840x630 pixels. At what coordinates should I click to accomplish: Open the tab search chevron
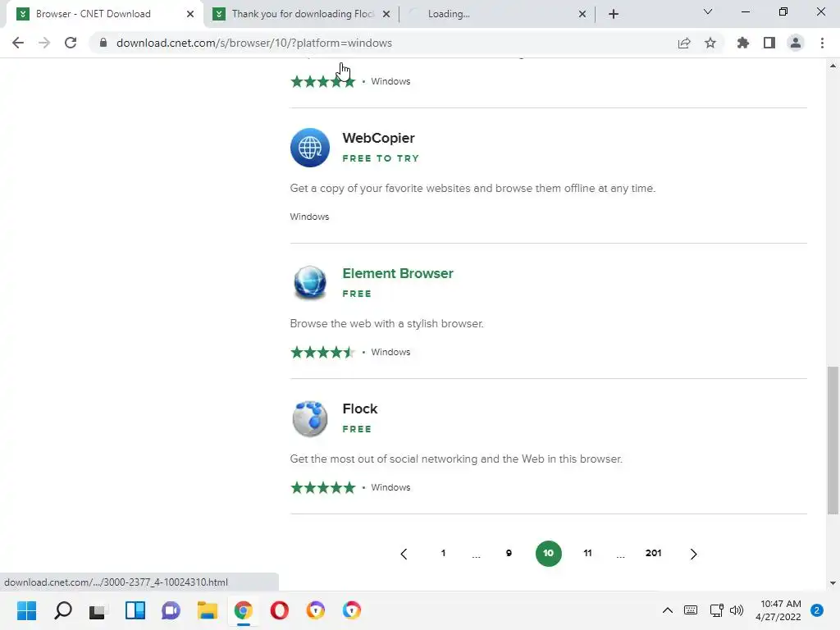(x=708, y=11)
